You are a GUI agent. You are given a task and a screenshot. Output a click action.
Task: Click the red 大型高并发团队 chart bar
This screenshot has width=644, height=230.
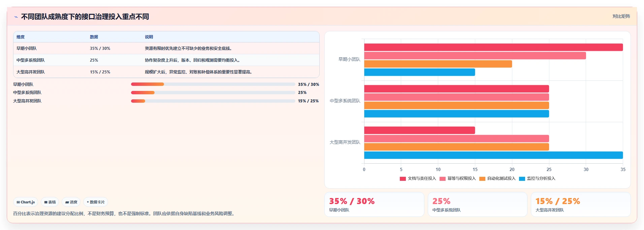(419, 130)
